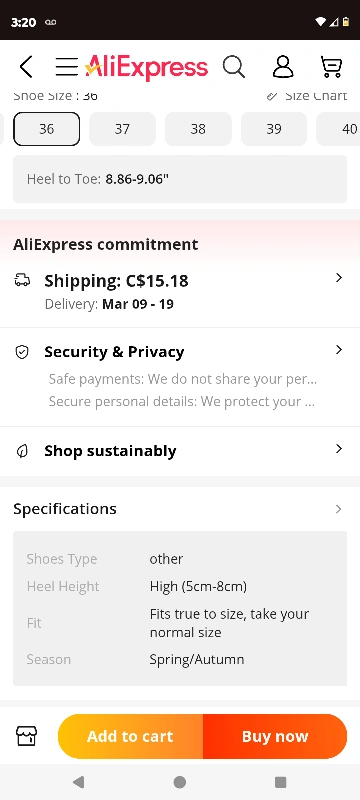The width and height of the screenshot is (360, 800).
Task: Open the account profile icon
Action: click(283, 67)
